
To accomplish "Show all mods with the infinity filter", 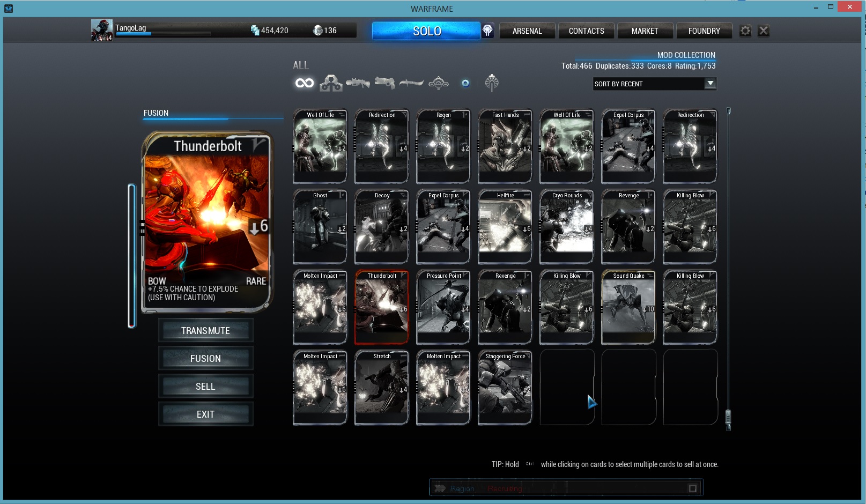I will click(x=305, y=83).
